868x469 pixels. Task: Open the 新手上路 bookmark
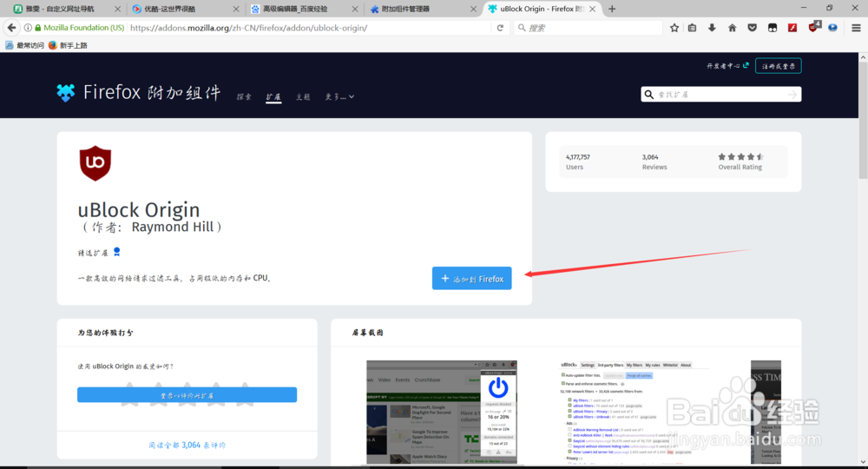click(68, 45)
